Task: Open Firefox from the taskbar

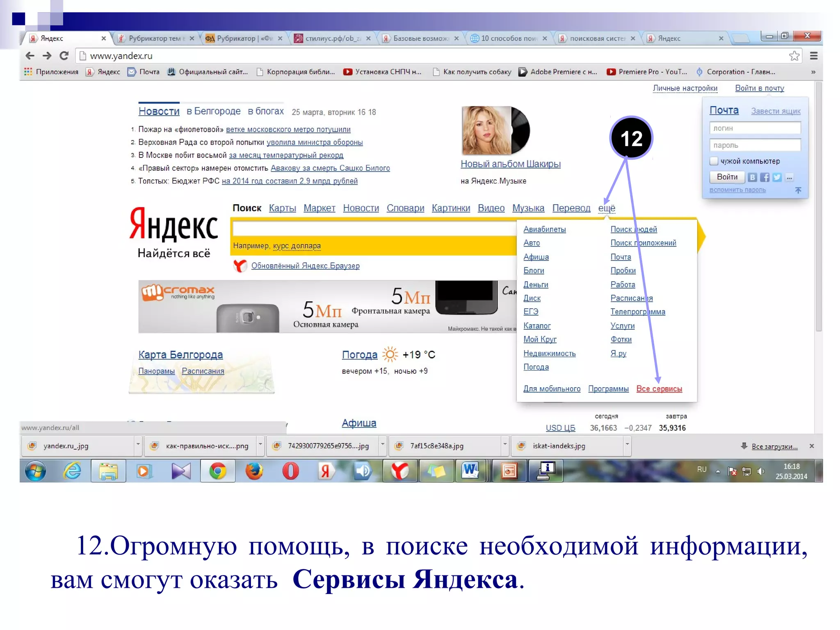Action: pyautogui.click(x=254, y=471)
